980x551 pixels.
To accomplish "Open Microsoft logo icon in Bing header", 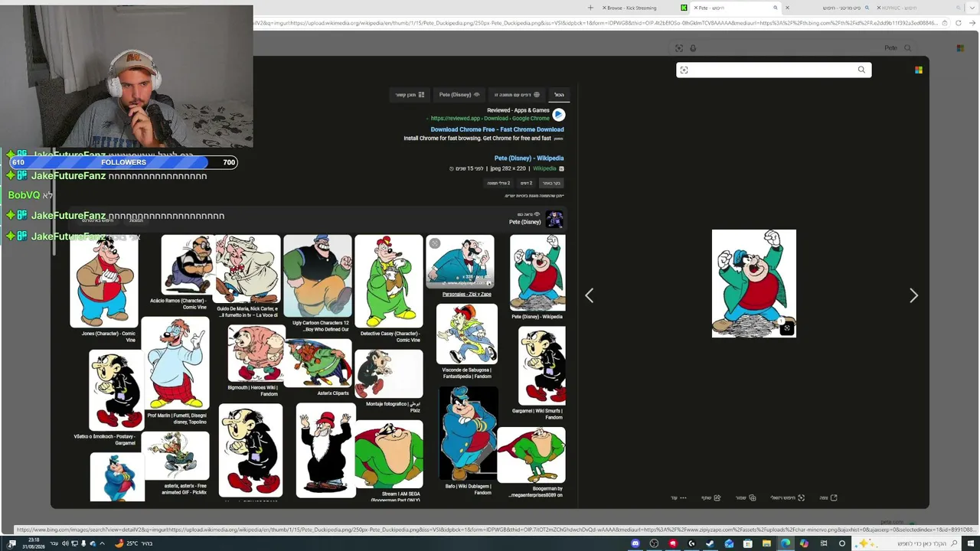I will [x=919, y=70].
